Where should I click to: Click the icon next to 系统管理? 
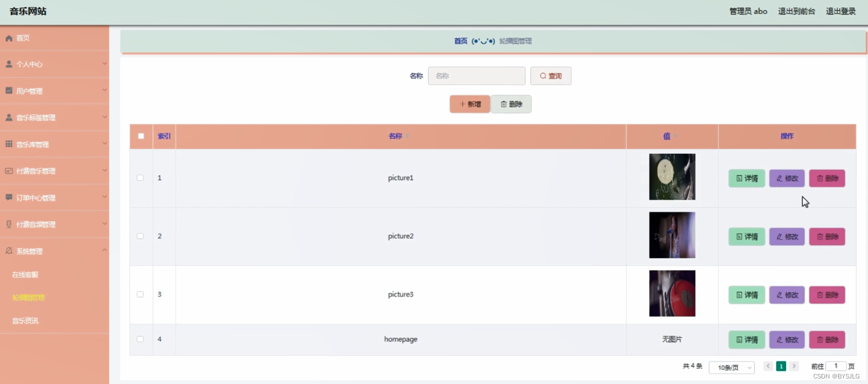9,251
